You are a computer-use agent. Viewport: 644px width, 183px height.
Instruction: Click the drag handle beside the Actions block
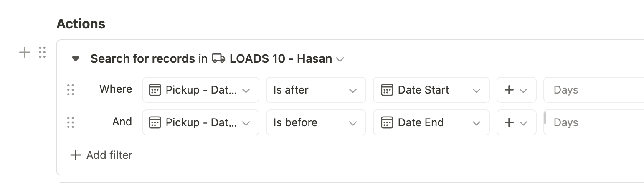coord(42,53)
